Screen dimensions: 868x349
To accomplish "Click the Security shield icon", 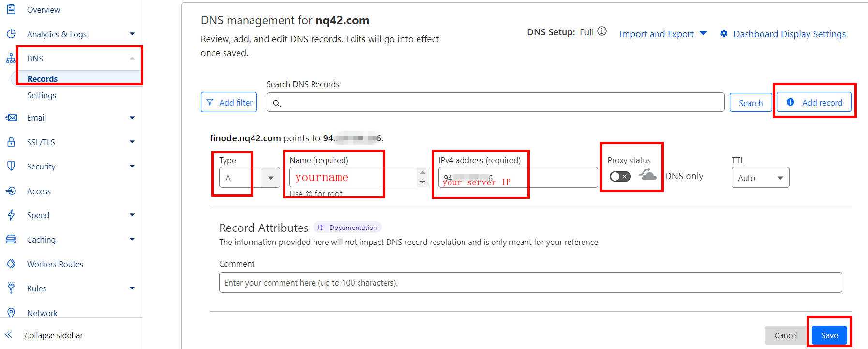I will (11, 166).
